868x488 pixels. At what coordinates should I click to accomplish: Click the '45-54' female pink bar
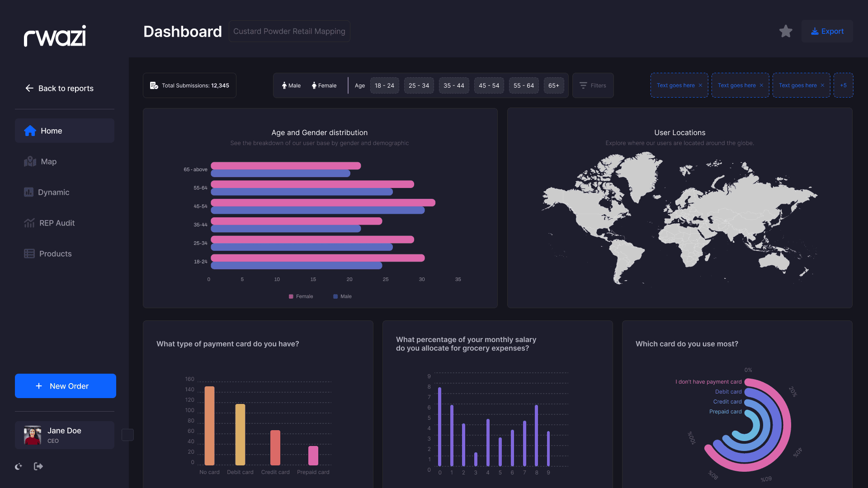coord(323,202)
